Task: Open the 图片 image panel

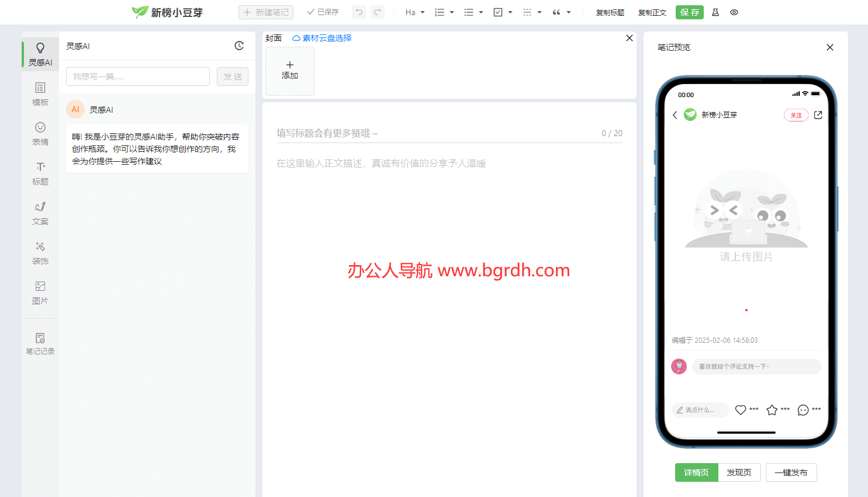Action: (x=40, y=292)
